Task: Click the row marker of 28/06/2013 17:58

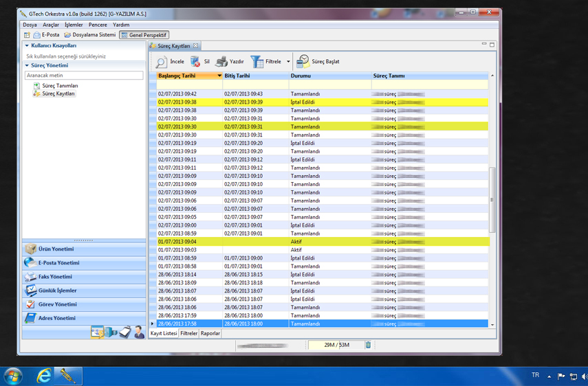Action: tap(153, 324)
